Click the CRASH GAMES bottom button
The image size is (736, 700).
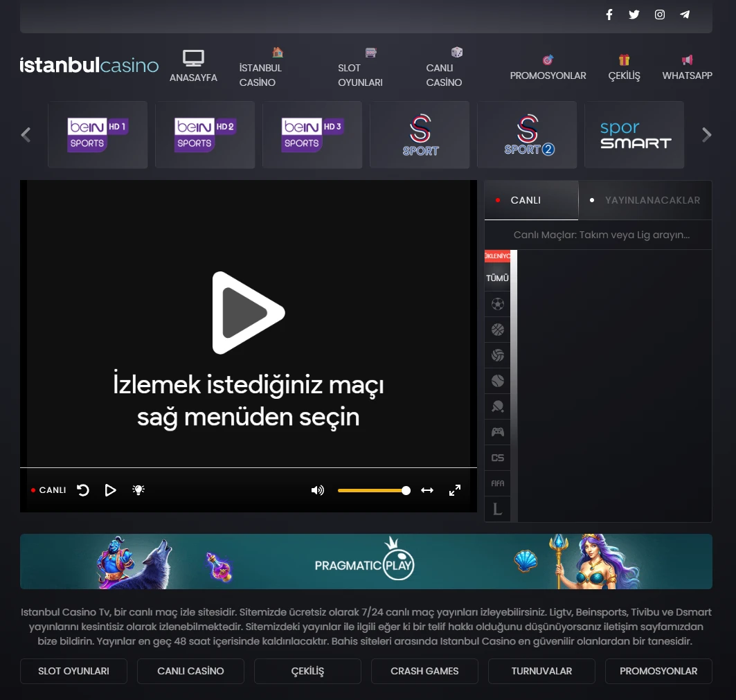[425, 671]
